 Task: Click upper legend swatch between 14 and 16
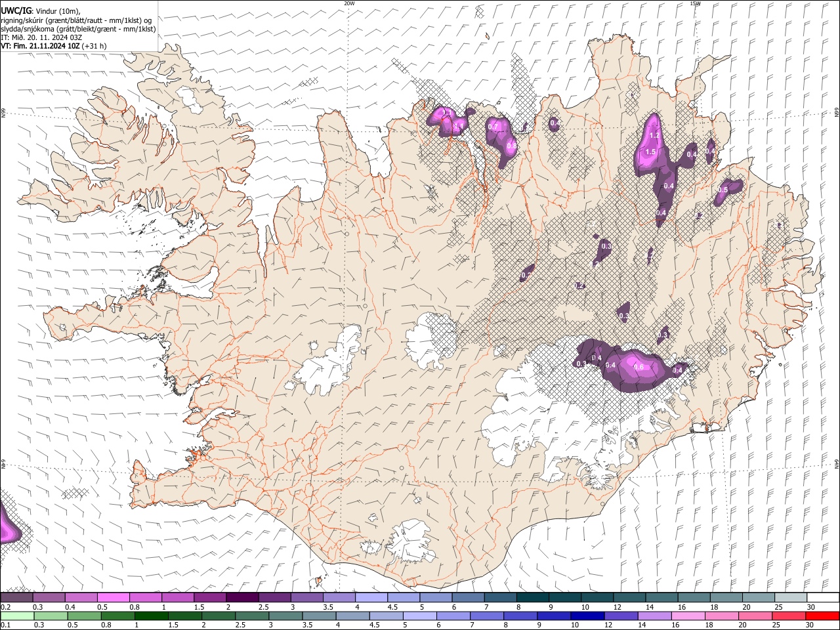click(662, 597)
